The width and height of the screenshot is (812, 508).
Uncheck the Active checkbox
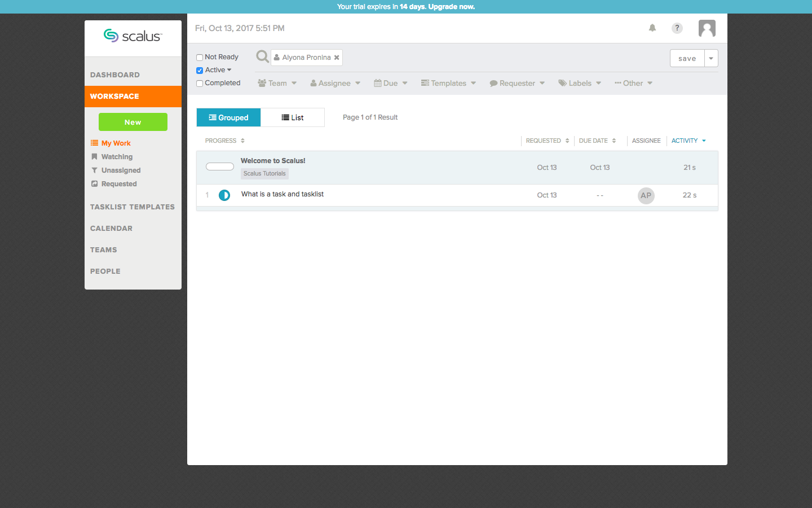pos(200,71)
